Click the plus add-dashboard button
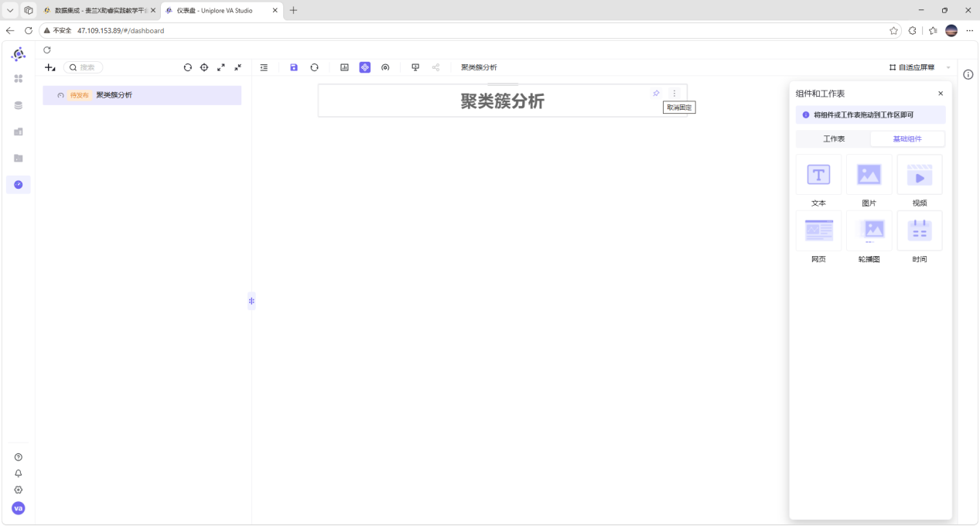The width and height of the screenshot is (980, 526). 50,68
